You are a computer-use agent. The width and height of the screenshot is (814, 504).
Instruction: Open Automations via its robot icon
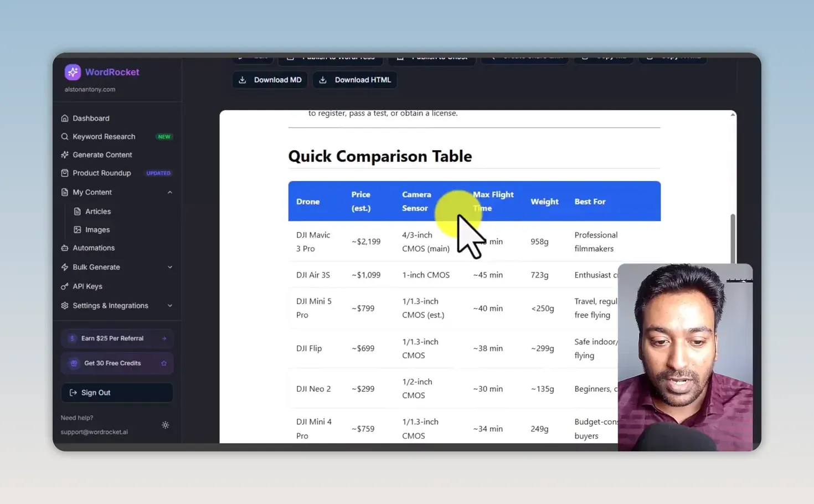[65, 248]
